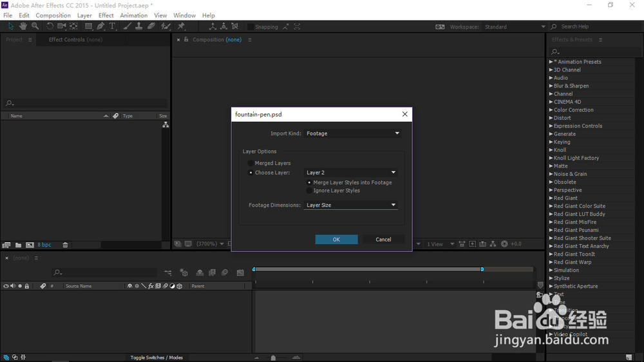Viewport: 644px width, 362px height.
Task: Click the World Axis Mode icon
Action: [x=224, y=26]
